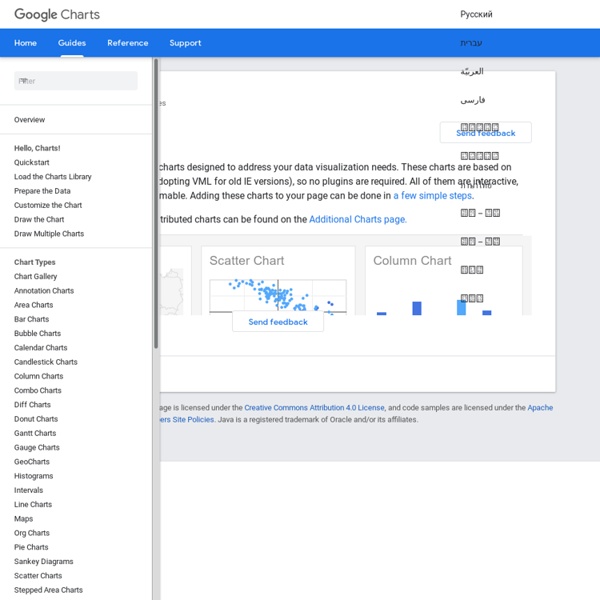The image size is (600, 600).
Task: Open the Apache license link
Action: [540, 408]
